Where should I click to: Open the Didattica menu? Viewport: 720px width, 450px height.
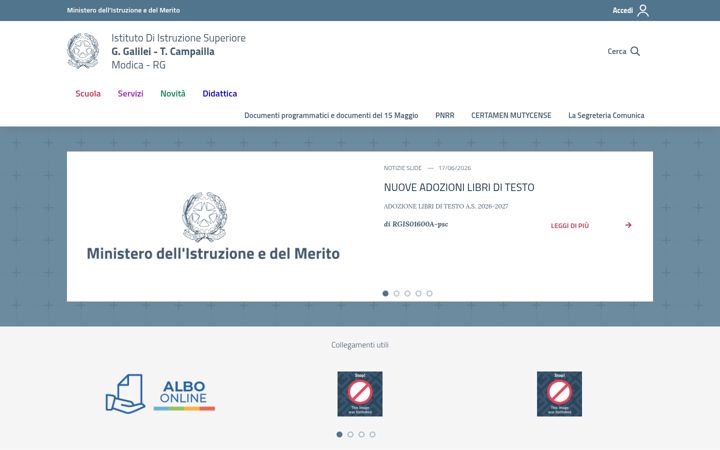[x=219, y=93]
